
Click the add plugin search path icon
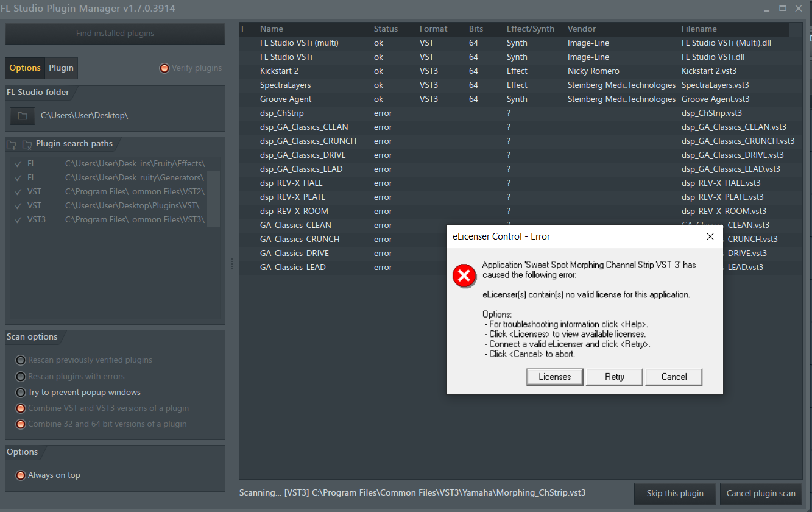12,144
